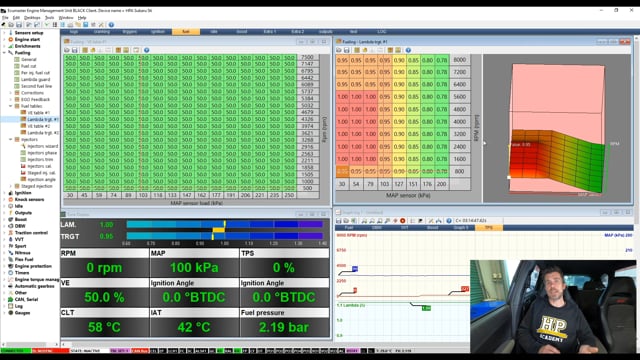640x360 pixels.
Task: Expand the Sensors setup tree node
Action: click(4, 33)
